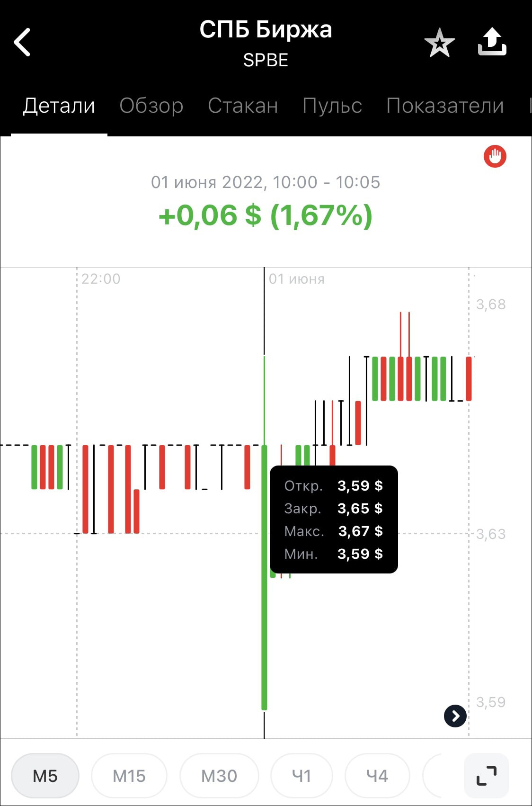This screenshot has height=806, width=532.
Task: Choose the Ч1 hourly timeframe
Action: pyautogui.click(x=301, y=776)
